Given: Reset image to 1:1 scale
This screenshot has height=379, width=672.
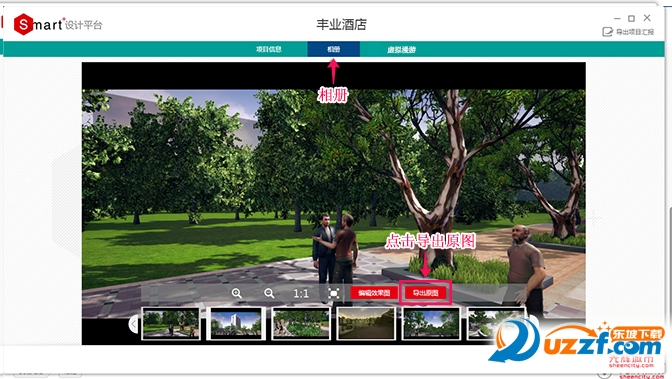Looking at the screenshot, I should 301,294.
